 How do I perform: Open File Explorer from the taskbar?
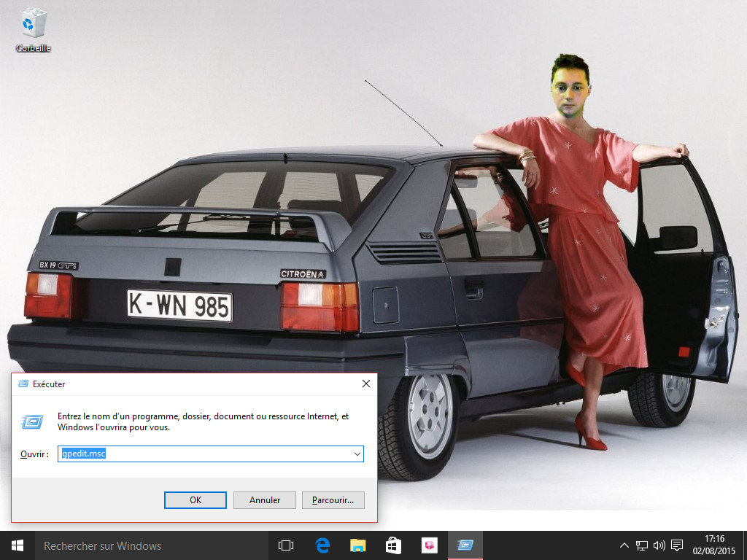(357, 545)
